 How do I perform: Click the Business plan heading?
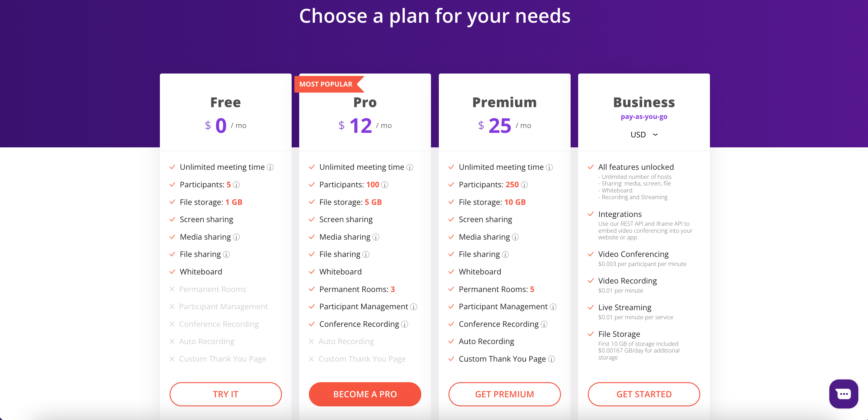click(x=643, y=102)
